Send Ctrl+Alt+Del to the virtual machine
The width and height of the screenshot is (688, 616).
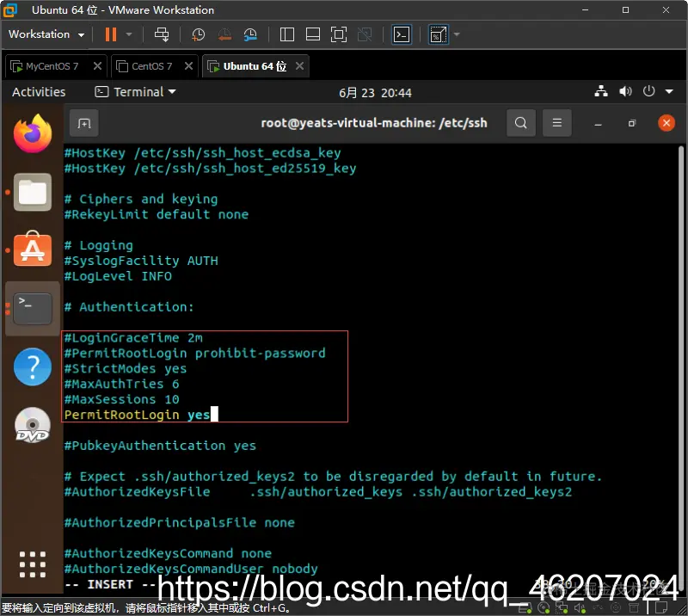pyautogui.click(x=162, y=34)
